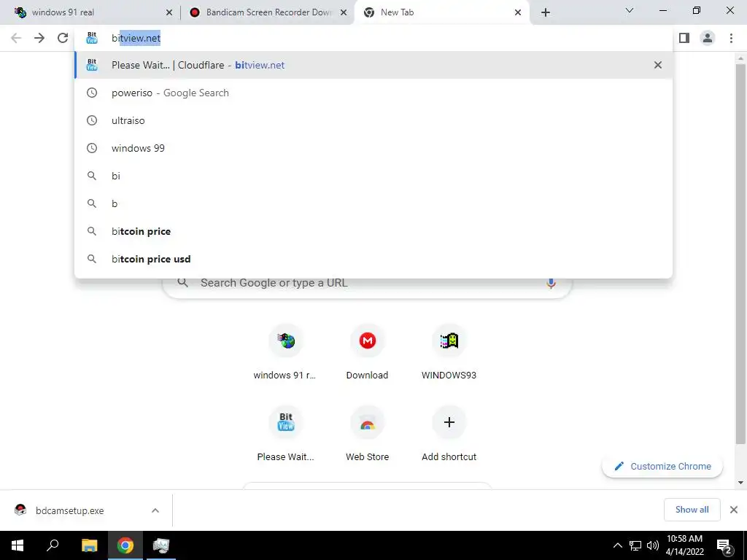Open the Windows Start menu
The width and height of the screenshot is (747, 560).
click(18, 545)
